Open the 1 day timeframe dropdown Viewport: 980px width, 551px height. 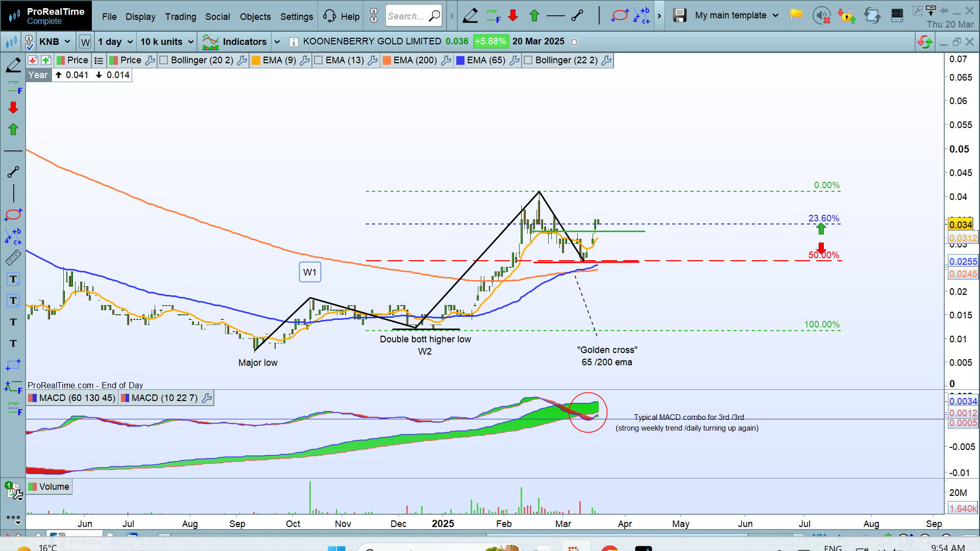click(x=115, y=42)
